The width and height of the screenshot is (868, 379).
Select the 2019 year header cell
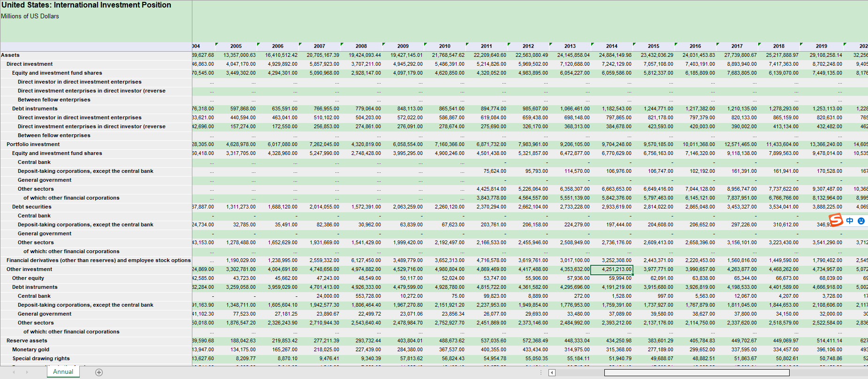point(822,46)
